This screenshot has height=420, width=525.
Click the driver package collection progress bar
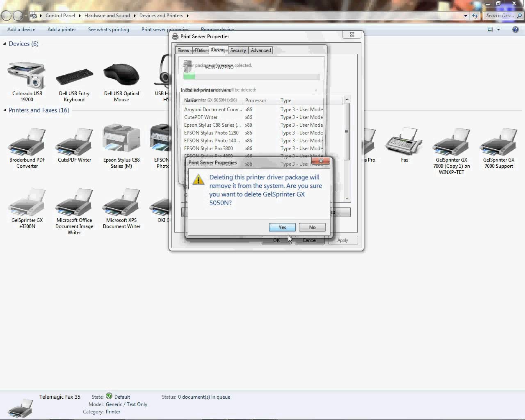[252, 76]
